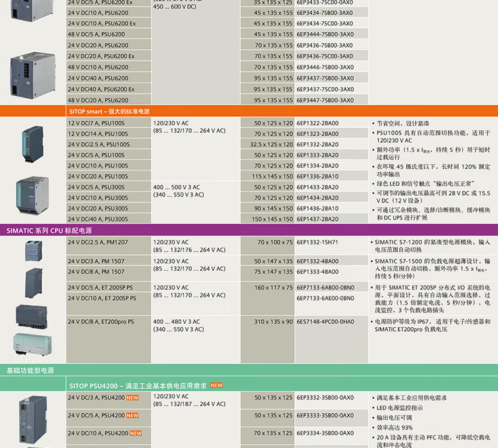
Task: Click order number 6ES7148-4PC00-0HA0
Action: (325, 322)
